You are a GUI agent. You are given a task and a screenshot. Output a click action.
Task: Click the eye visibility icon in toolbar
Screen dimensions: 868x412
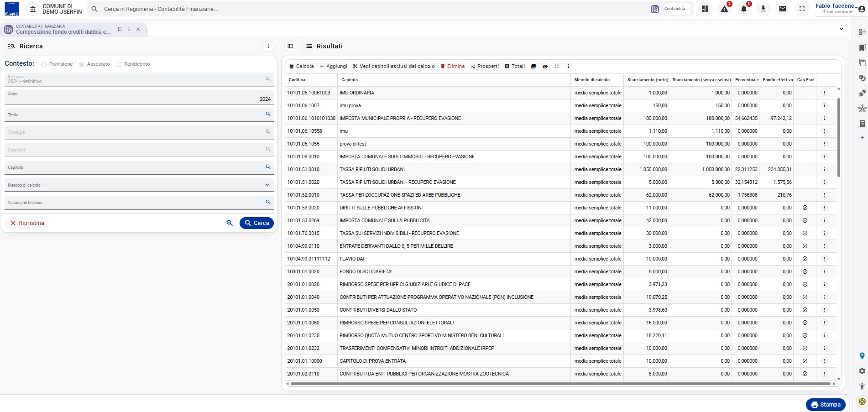tap(545, 66)
